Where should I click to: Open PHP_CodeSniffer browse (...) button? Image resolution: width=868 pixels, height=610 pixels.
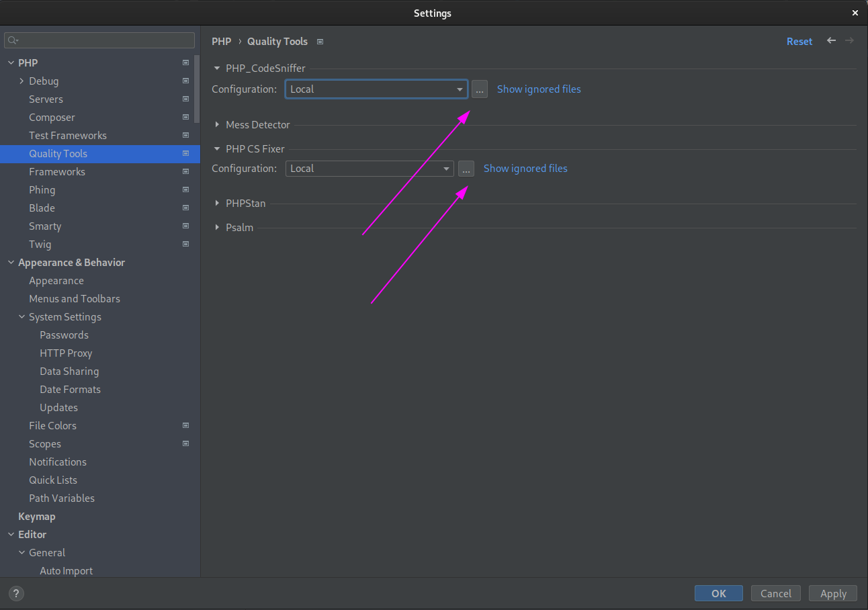480,89
